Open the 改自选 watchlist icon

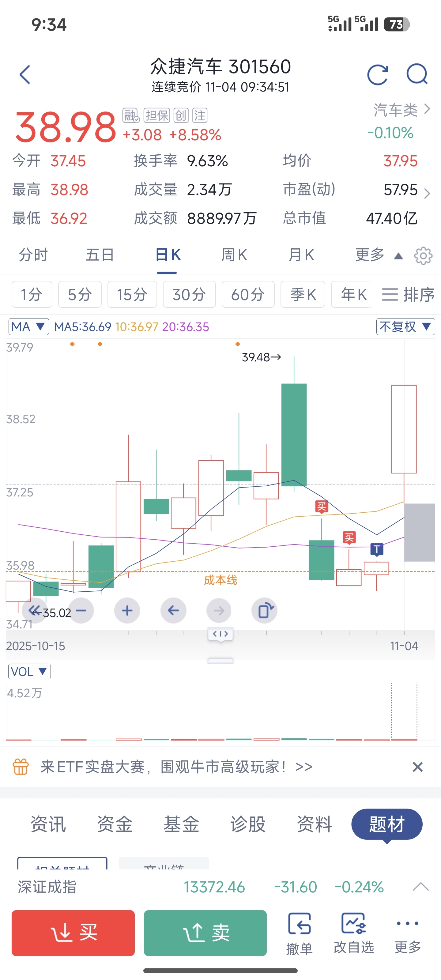[354, 933]
